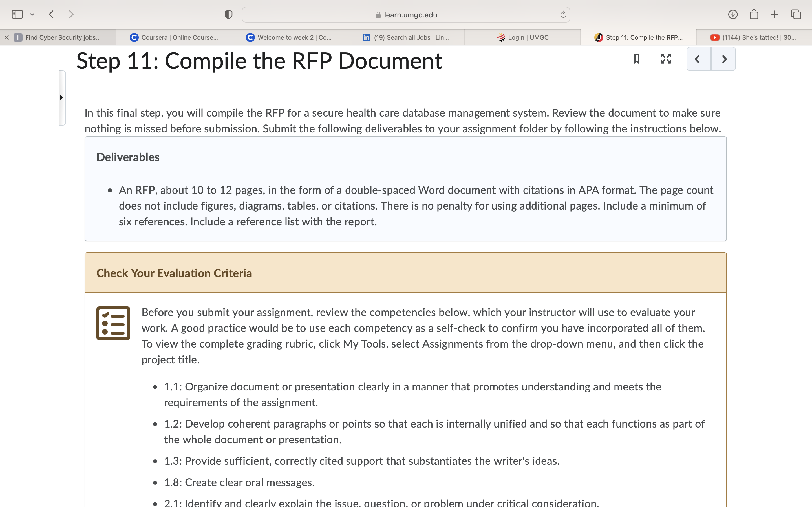Show the tab overview
This screenshot has height=507, width=812.
[796, 14]
